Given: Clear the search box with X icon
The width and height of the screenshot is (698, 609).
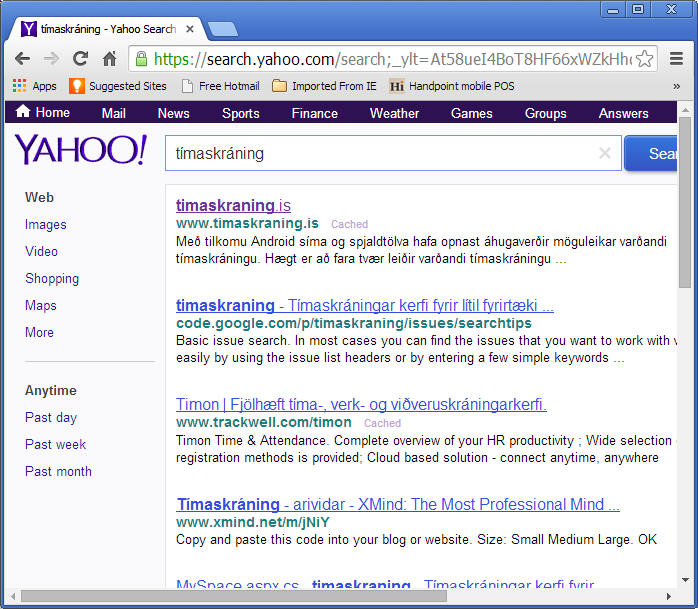Looking at the screenshot, I should click(605, 153).
